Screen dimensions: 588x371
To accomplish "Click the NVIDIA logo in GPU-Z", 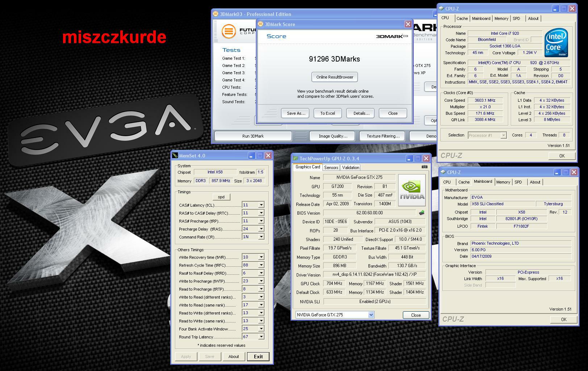I will point(412,190).
